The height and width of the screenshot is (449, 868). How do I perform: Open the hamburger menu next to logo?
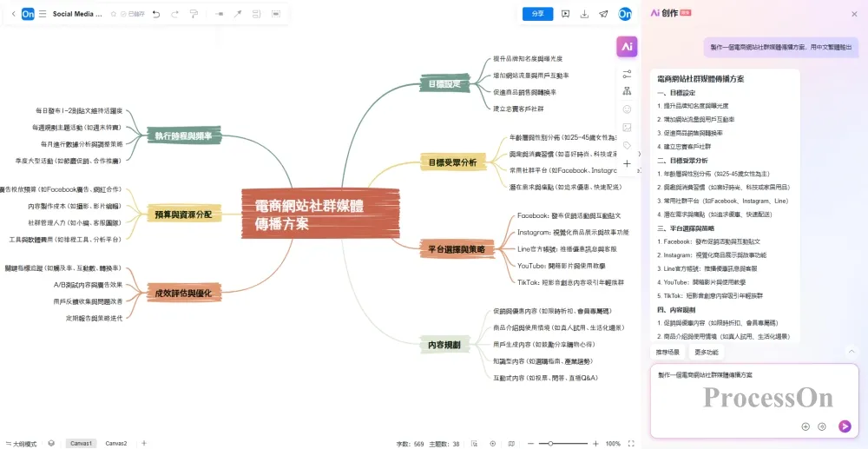(42, 14)
